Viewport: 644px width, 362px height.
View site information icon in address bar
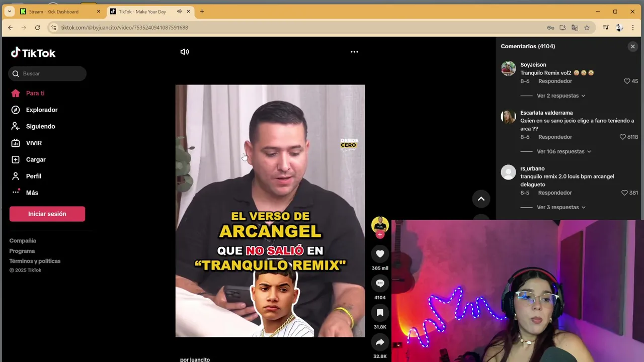[54, 28]
